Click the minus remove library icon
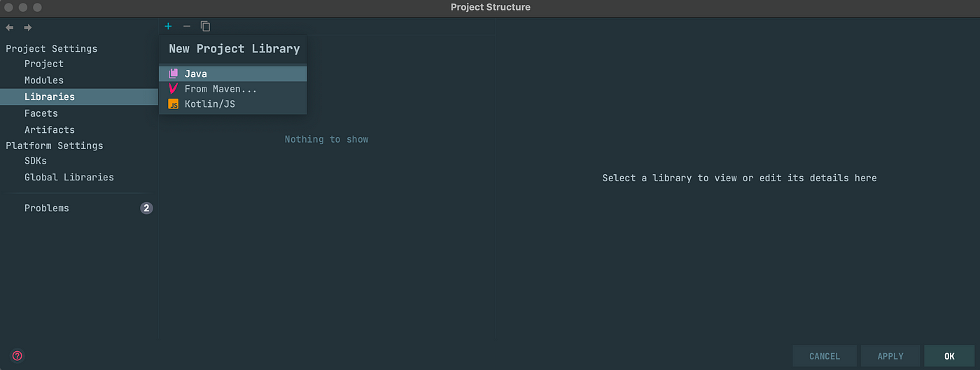980x370 pixels. click(x=186, y=27)
